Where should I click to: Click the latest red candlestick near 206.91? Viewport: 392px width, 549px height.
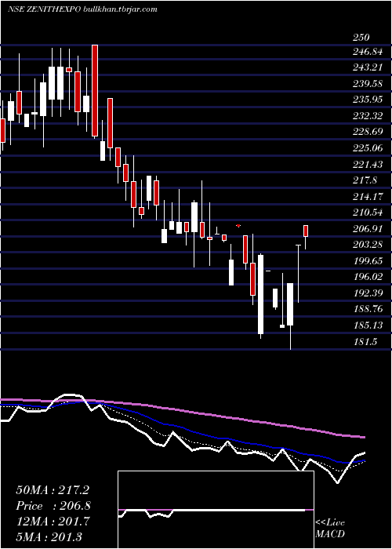[306, 231]
